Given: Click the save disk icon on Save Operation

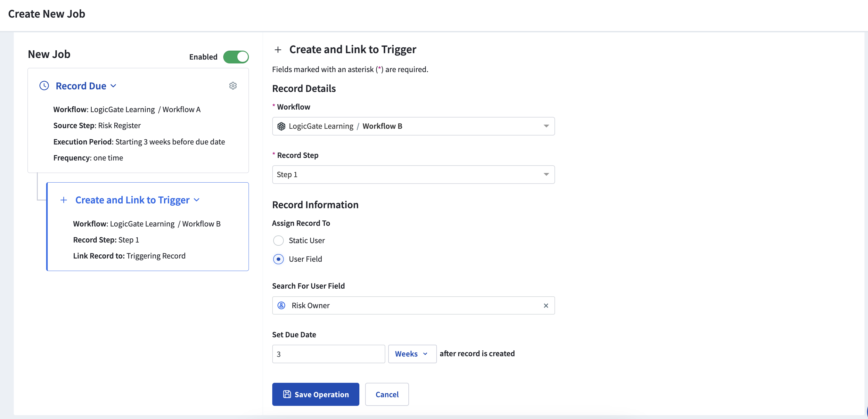Looking at the screenshot, I should 287,394.
